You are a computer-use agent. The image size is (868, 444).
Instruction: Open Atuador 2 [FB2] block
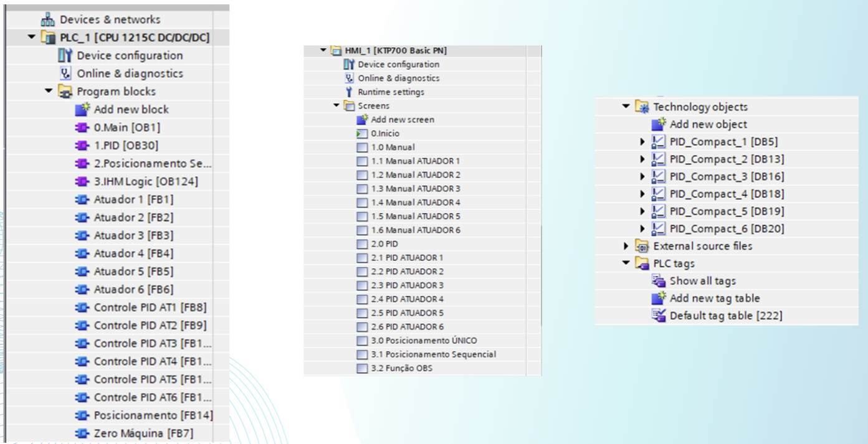133,218
